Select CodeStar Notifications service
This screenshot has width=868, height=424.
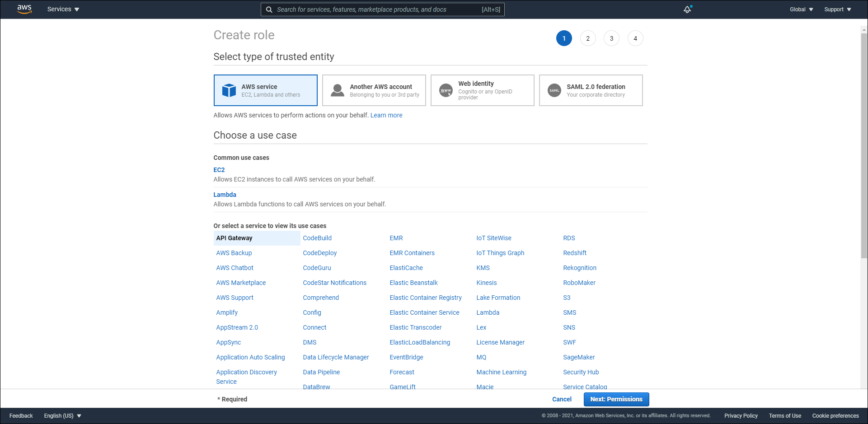[x=335, y=283]
